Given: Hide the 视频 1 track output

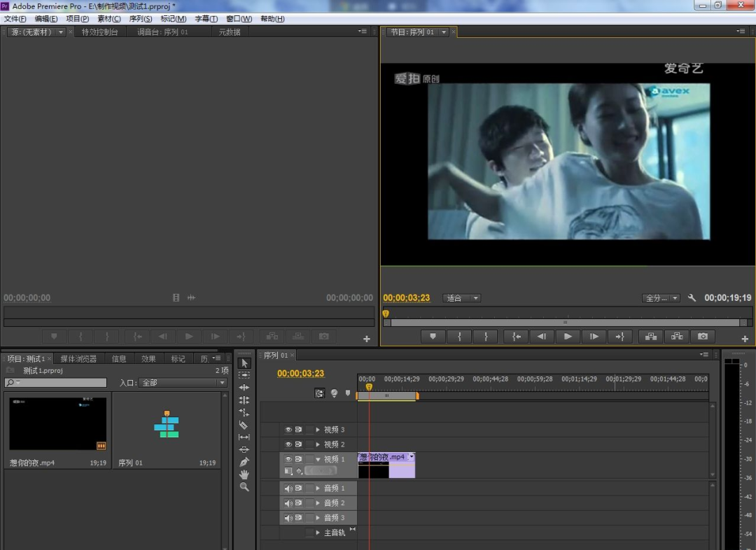Looking at the screenshot, I should coord(288,459).
